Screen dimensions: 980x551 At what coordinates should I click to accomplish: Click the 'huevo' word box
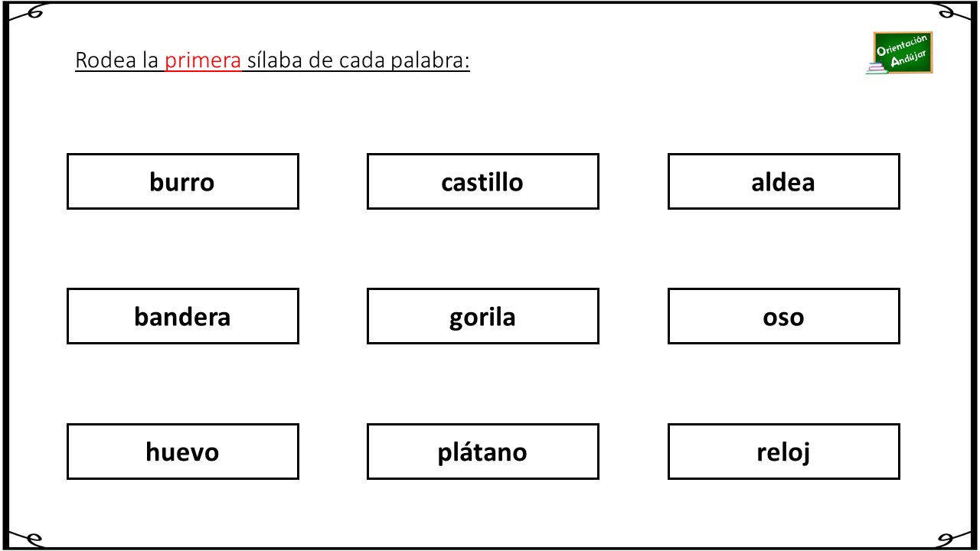[x=182, y=452]
